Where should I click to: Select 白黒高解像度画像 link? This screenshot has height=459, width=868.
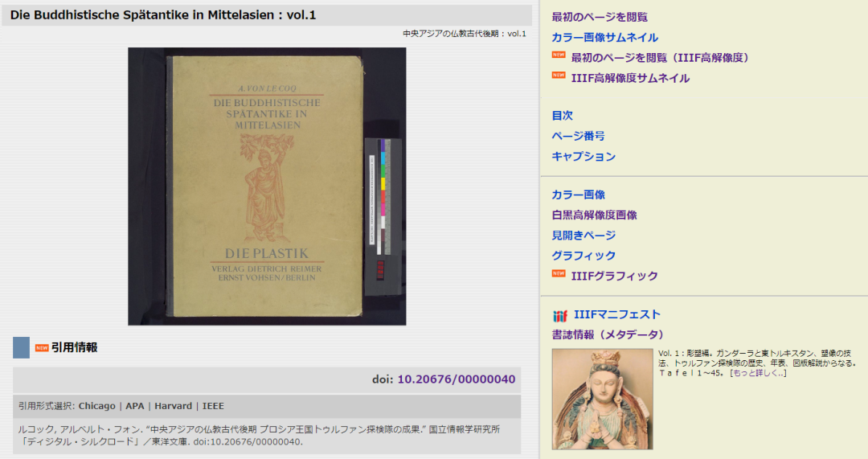coord(594,215)
